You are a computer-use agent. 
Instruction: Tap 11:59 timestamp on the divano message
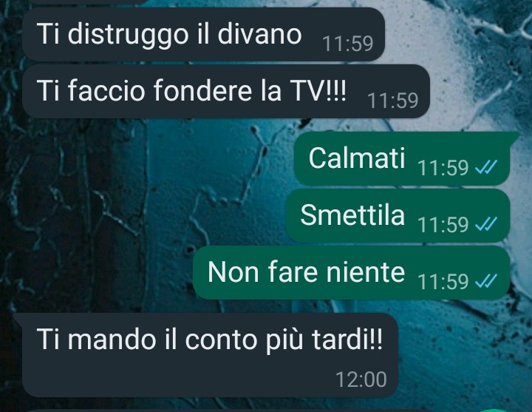tap(348, 44)
